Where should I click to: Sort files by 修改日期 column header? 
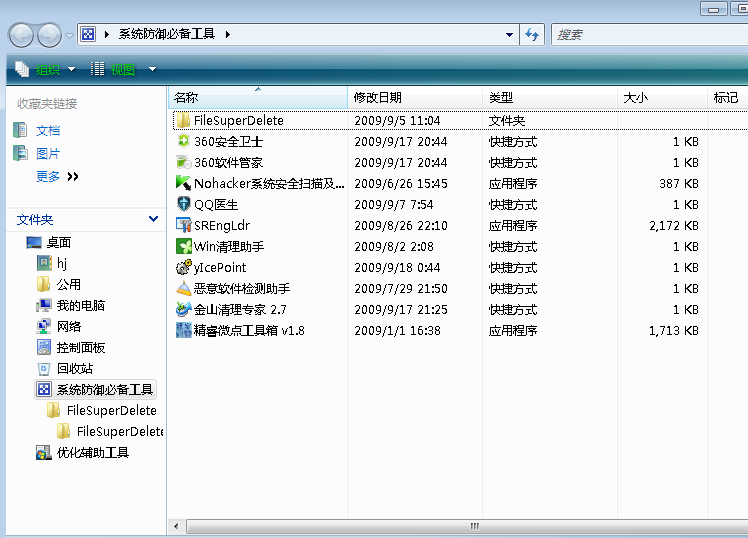(x=378, y=98)
